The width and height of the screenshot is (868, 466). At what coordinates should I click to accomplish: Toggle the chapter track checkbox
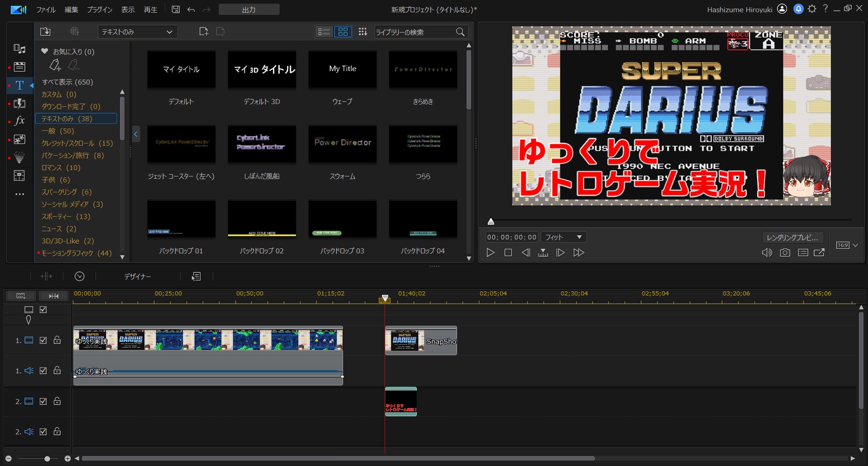click(43, 309)
